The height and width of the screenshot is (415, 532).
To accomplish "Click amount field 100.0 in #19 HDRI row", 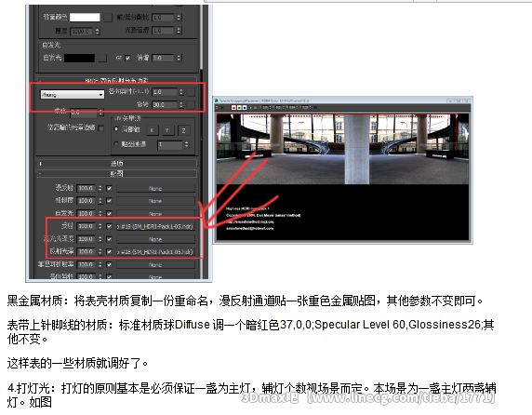I will point(86,226).
